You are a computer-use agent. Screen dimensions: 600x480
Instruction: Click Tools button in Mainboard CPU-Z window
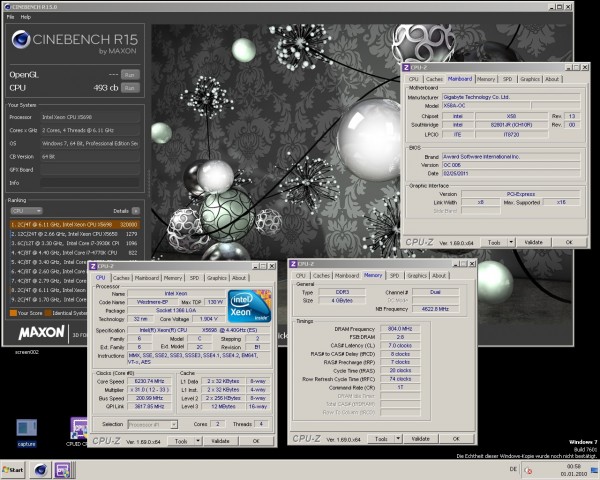pyautogui.click(x=494, y=242)
